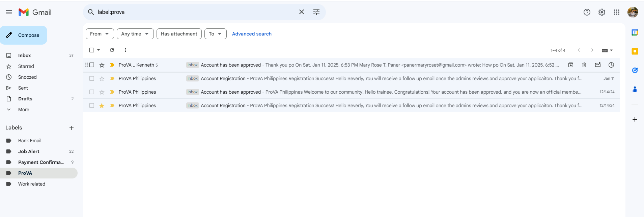
Task: Open the From filter dropdown
Action: [x=100, y=34]
